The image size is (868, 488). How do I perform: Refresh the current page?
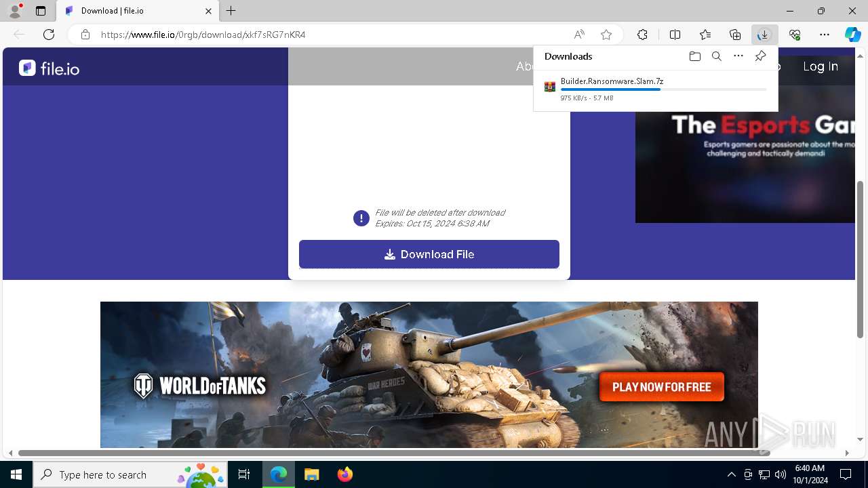click(x=49, y=35)
